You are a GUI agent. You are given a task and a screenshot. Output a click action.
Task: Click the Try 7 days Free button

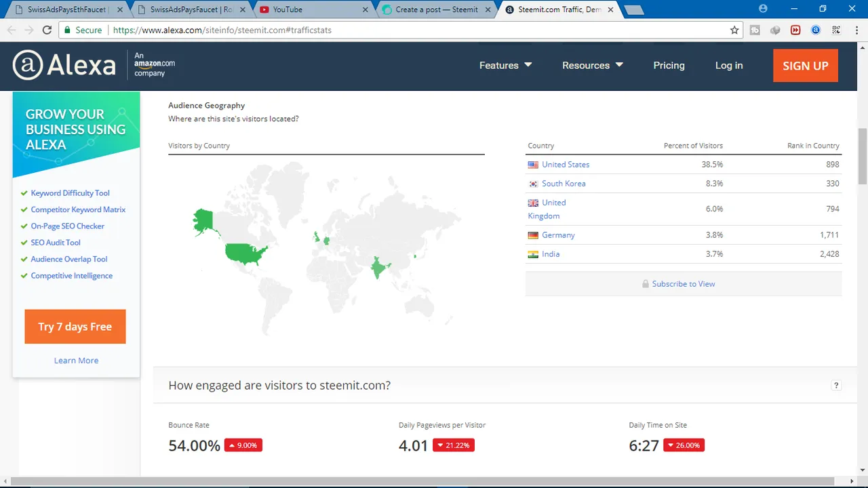[75, 327]
